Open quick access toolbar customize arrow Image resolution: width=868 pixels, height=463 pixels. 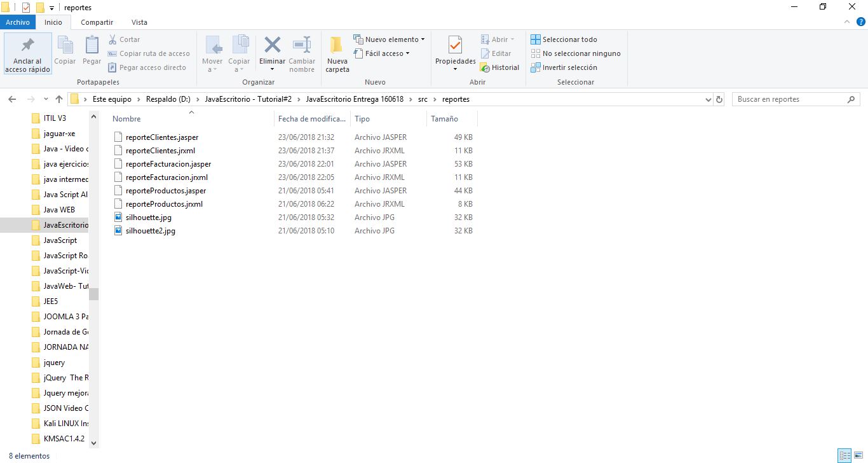[51, 8]
